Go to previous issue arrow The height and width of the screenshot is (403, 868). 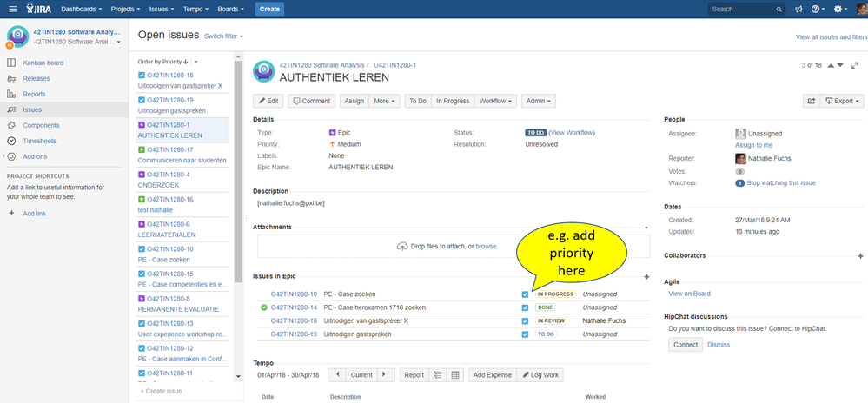pyautogui.click(x=831, y=65)
